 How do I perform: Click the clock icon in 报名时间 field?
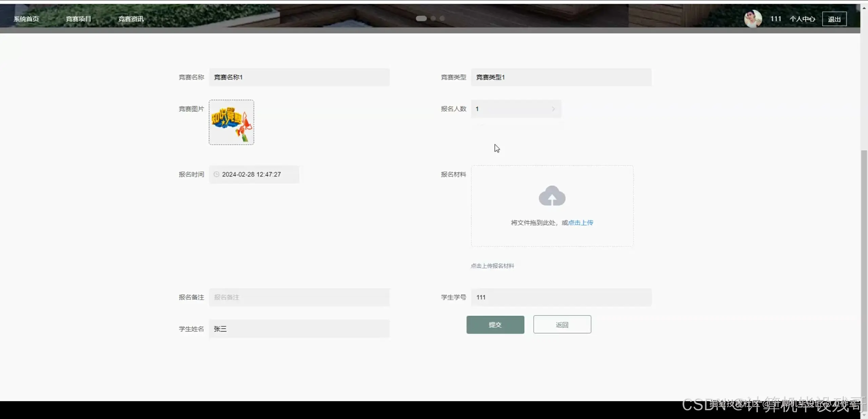click(216, 174)
